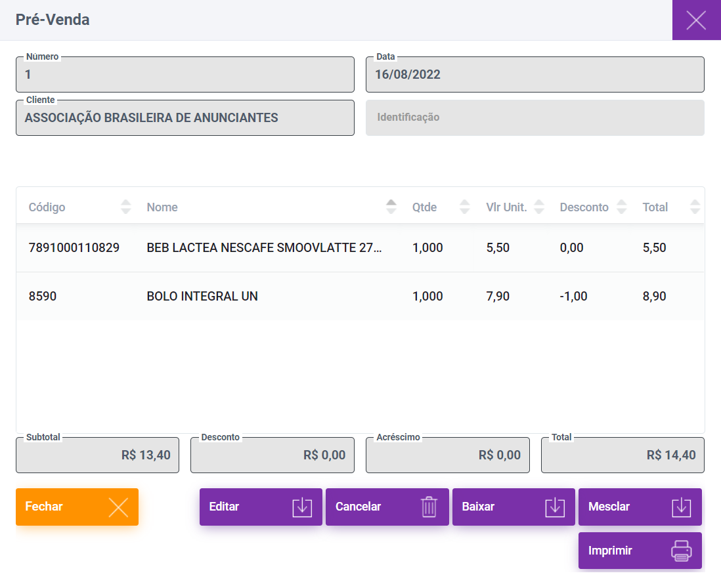Screen dimensions: 721x588
Task: Close the Pré-Venda dialog with top X
Action: pyautogui.click(x=696, y=20)
